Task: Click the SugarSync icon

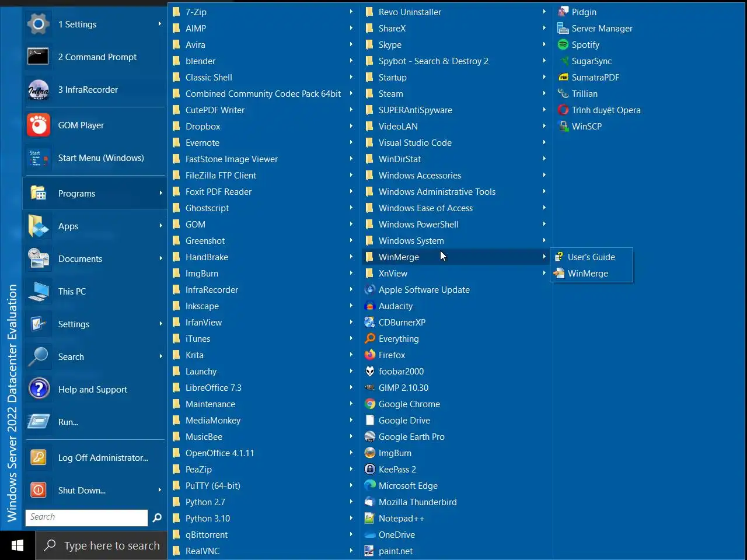Action: point(563,61)
